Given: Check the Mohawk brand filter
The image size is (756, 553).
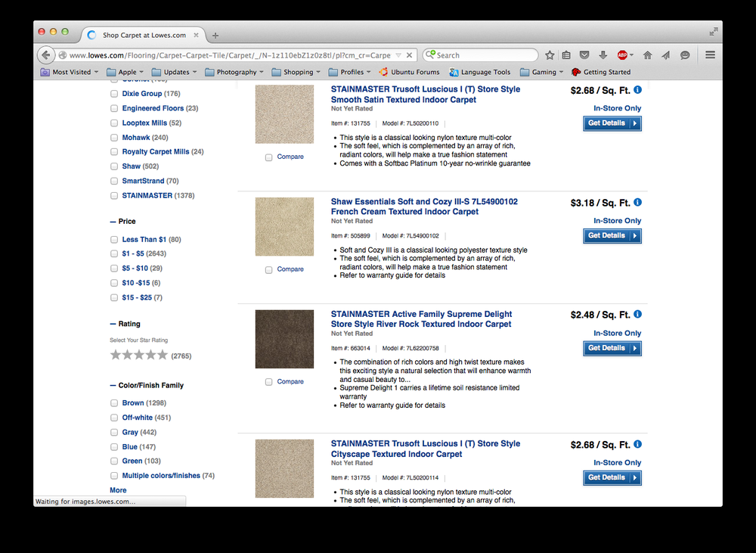Looking at the screenshot, I should tap(114, 138).
